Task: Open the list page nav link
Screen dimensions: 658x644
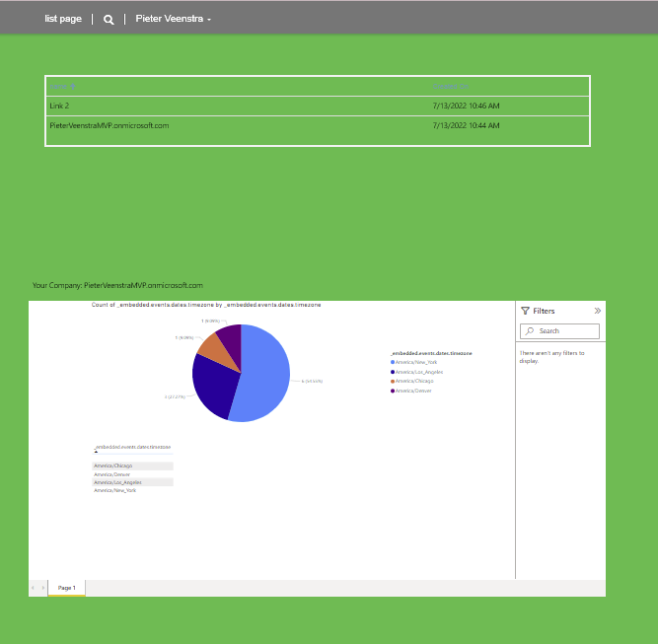Action: [x=63, y=19]
